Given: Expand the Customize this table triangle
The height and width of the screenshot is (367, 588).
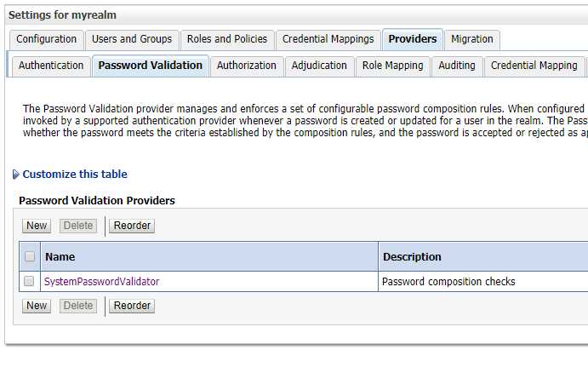Looking at the screenshot, I should [x=16, y=175].
